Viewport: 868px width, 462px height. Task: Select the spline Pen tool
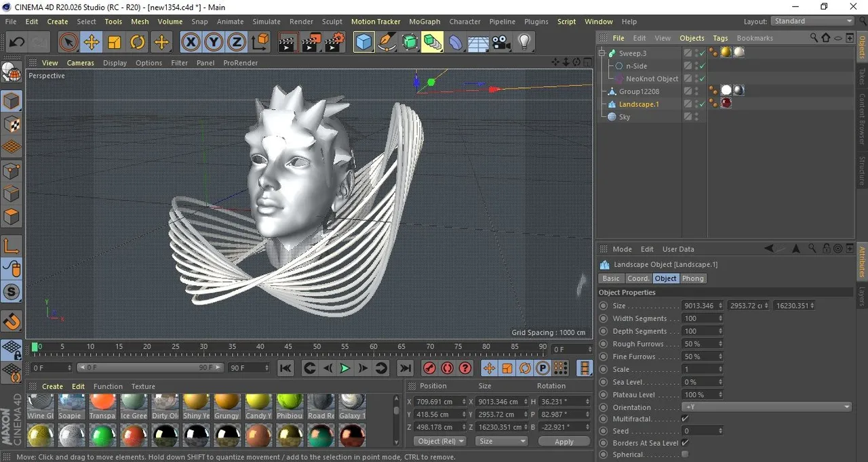[x=387, y=43]
